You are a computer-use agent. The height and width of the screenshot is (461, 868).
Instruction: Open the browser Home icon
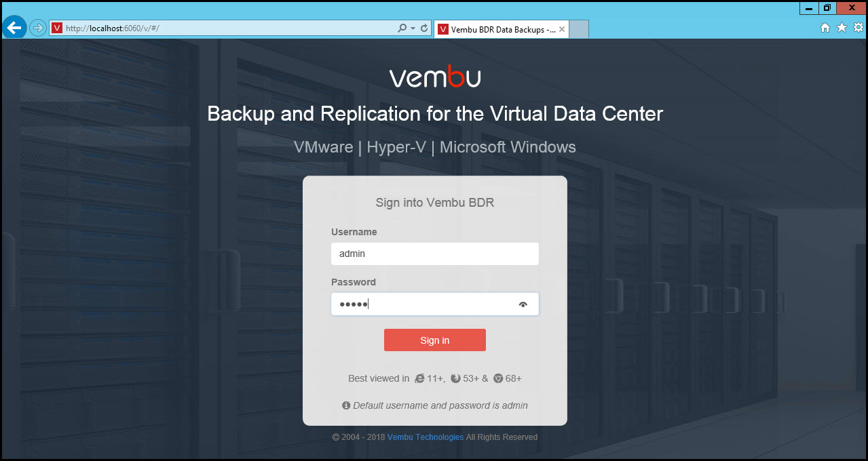[825, 28]
